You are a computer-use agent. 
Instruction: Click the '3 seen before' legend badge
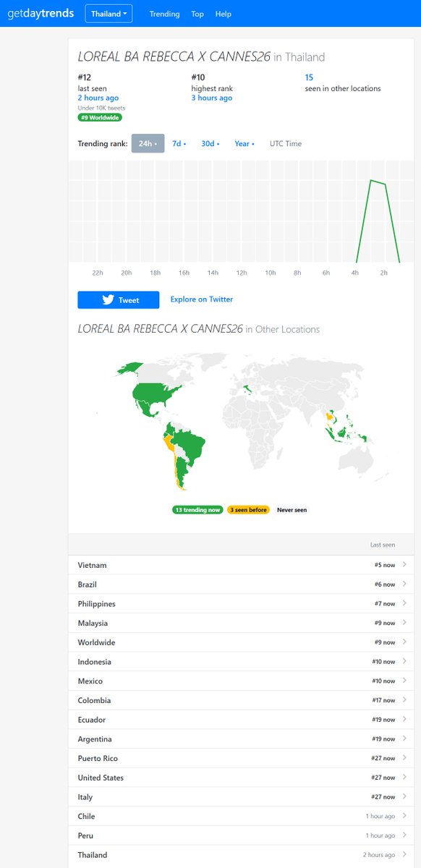248,510
